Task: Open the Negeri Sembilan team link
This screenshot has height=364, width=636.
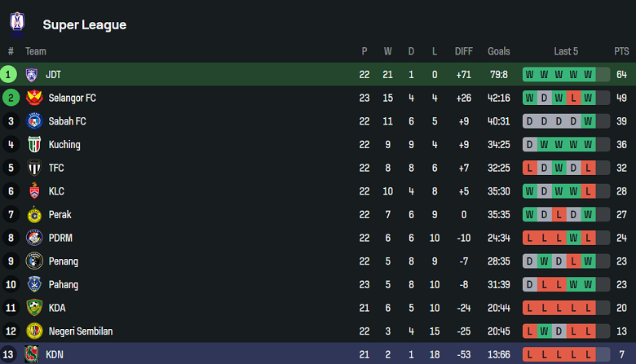Action: pos(81,331)
